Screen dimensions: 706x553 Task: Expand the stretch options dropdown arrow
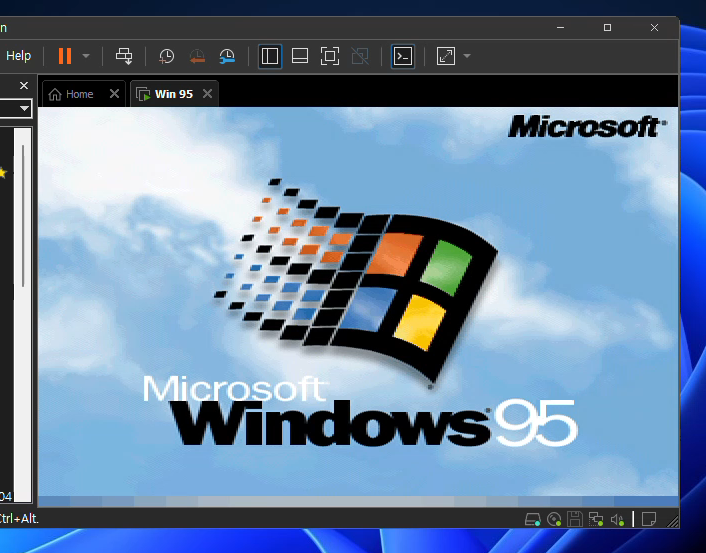[467, 56]
